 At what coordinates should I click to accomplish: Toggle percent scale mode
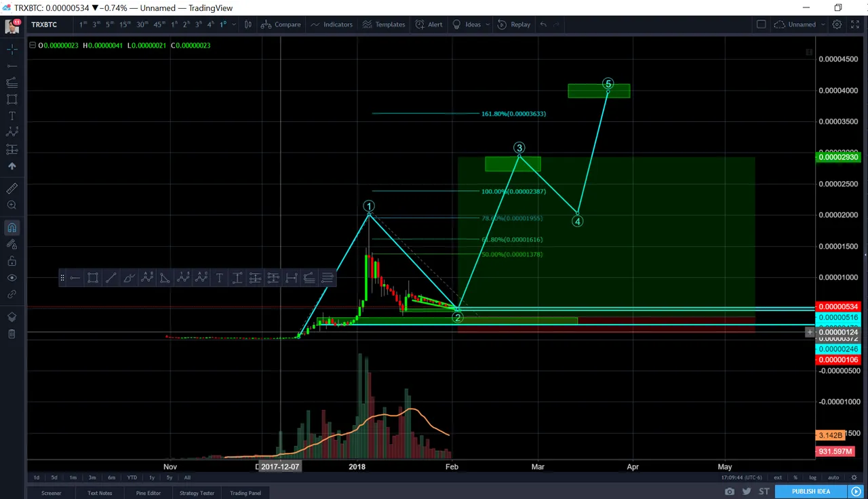click(x=795, y=477)
